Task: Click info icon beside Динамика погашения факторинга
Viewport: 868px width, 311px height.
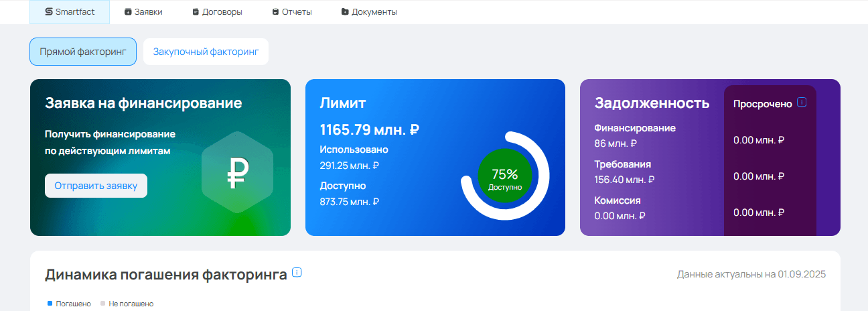Action: click(297, 273)
